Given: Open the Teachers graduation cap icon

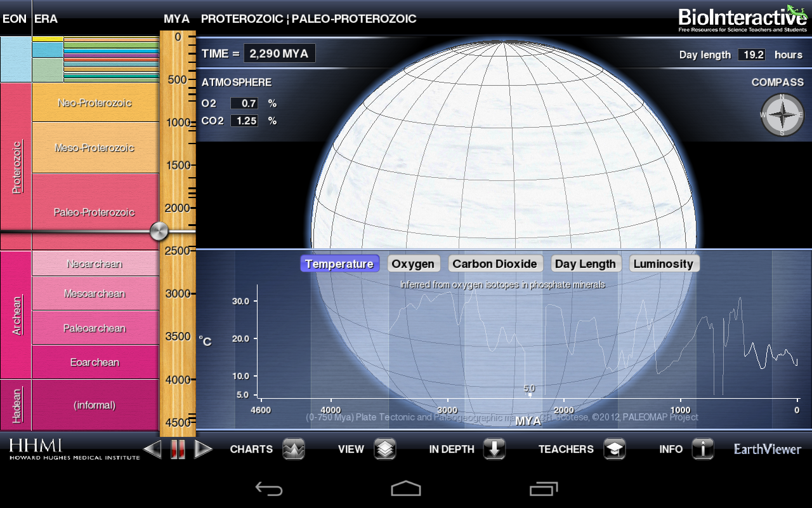Looking at the screenshot, I should (614, 449).
